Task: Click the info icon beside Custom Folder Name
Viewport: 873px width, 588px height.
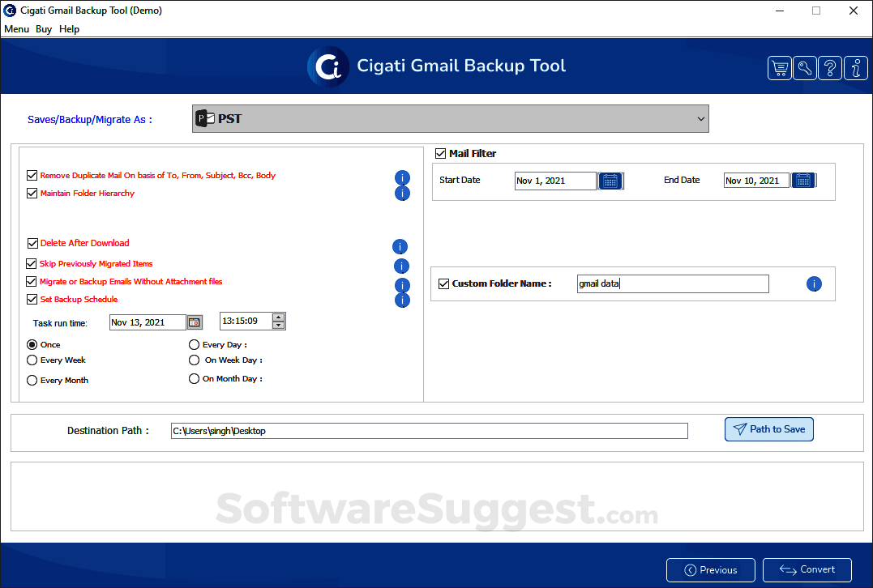Action: tap(814, 283)
